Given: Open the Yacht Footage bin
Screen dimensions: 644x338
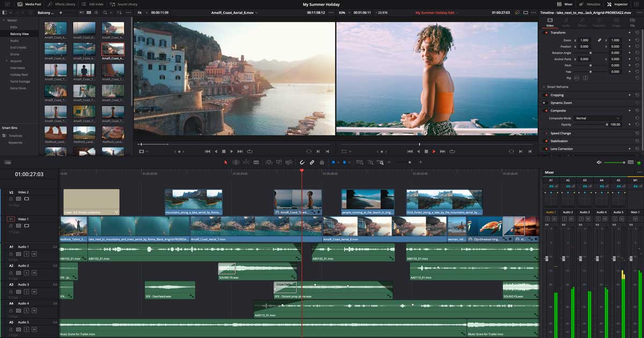Looking at the screenshot, I should pos(20,82).
